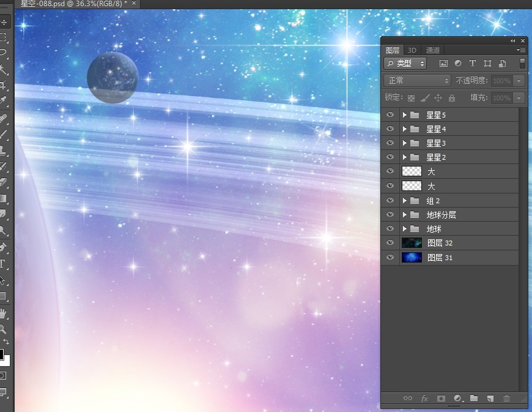Lock all layer attributes
Image resolution: width=532 pixels, height=412 pixels.
tap(452, 98)
